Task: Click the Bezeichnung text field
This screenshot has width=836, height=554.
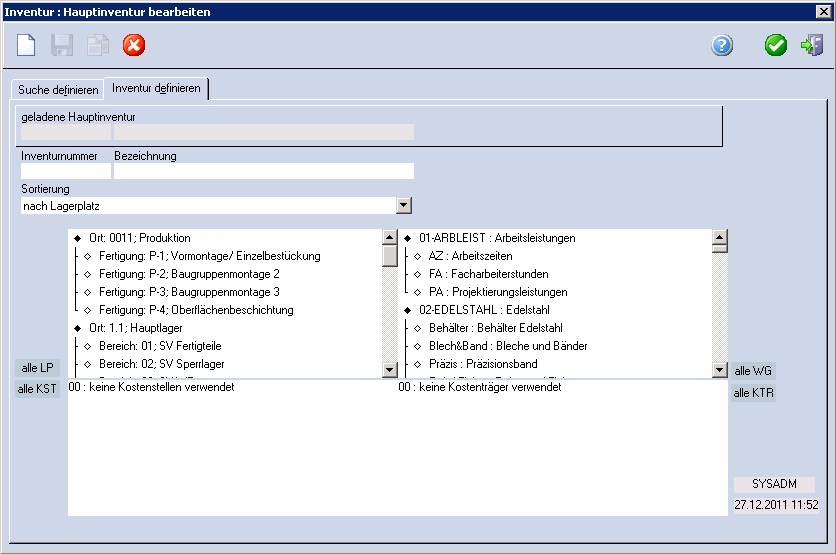Action: coord(263,171)
